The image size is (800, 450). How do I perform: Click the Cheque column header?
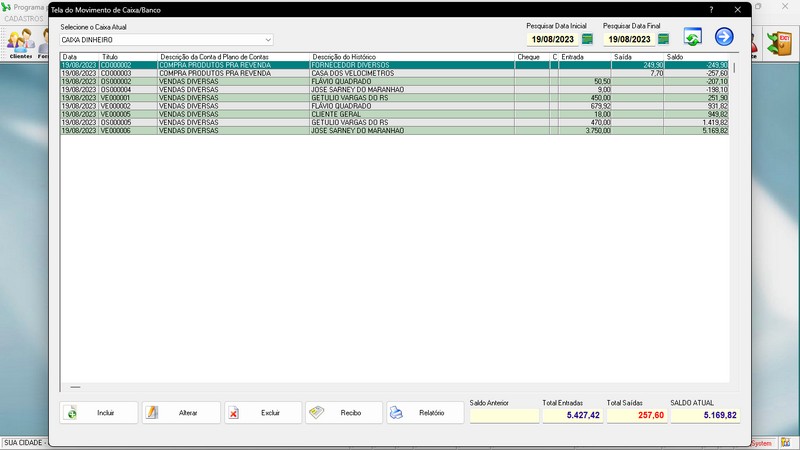point(532,57)
